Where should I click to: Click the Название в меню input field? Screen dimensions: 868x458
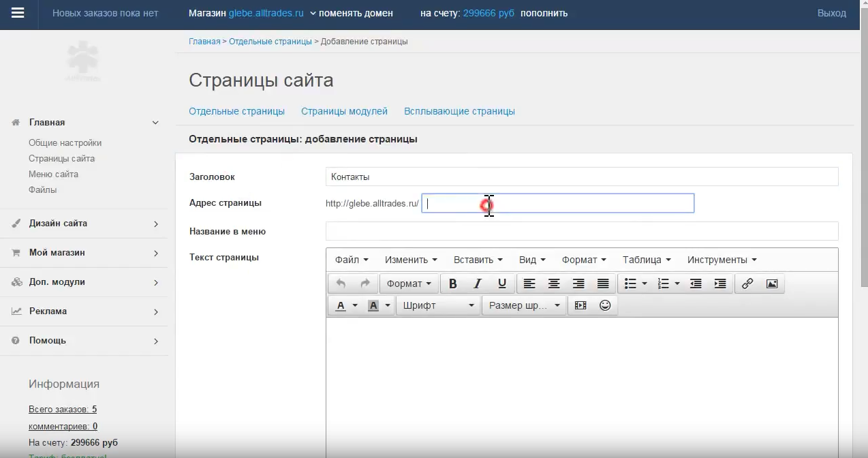(582, 231)
